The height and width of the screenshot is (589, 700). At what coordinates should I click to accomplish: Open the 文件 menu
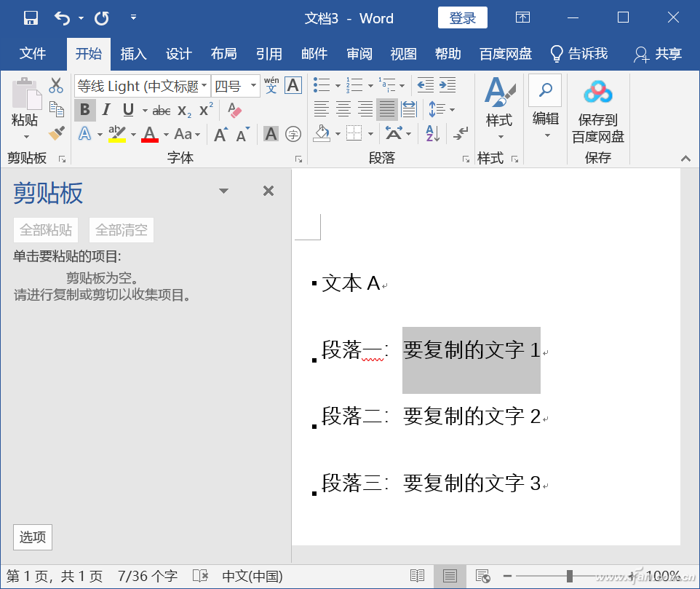[x=33, y=53]
